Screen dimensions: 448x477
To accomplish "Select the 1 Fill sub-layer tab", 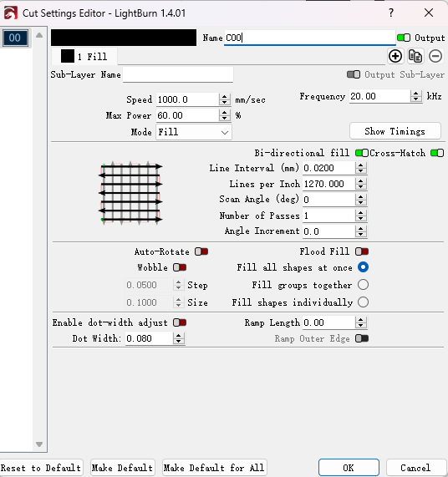I will (84, 57).
